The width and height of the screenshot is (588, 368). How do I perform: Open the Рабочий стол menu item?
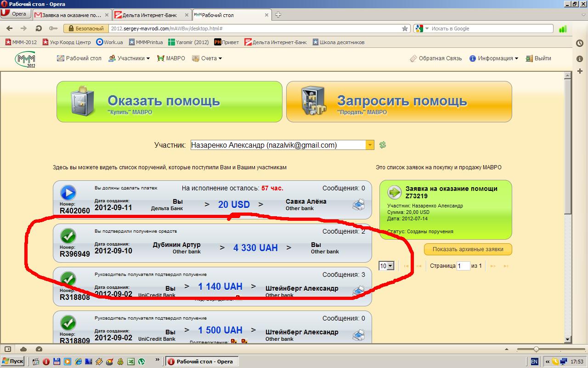point(79,58)
